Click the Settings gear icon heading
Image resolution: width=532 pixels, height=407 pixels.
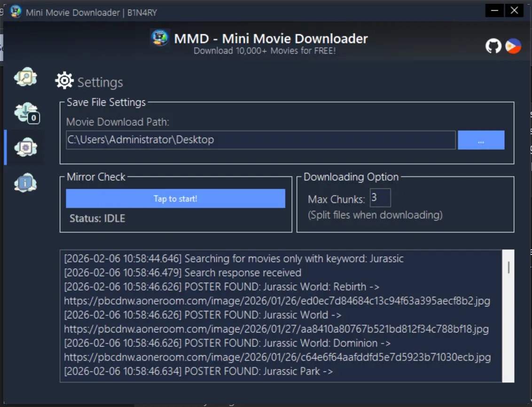64,81
